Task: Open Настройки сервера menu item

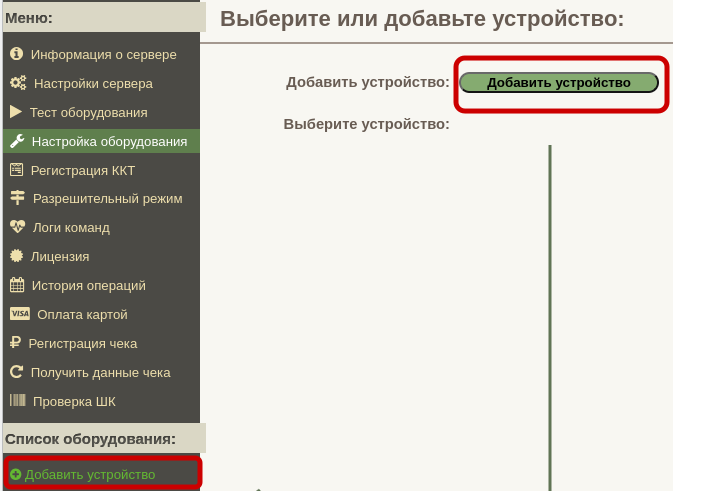Action: (93, 83)
